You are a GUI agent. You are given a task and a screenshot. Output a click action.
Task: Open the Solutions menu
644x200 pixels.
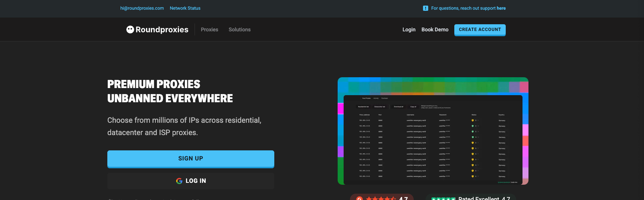click(x=240, y=29)
